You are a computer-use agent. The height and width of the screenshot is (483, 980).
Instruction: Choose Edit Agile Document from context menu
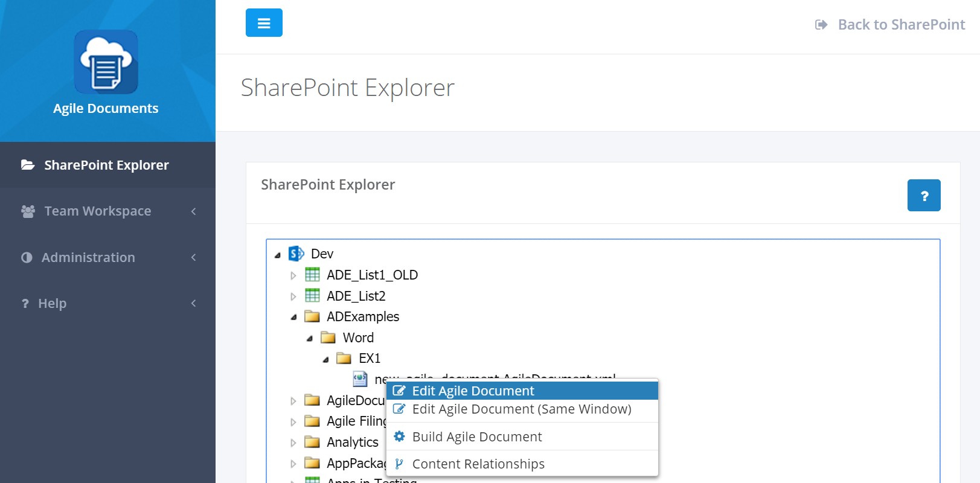(x=522, y=391)
